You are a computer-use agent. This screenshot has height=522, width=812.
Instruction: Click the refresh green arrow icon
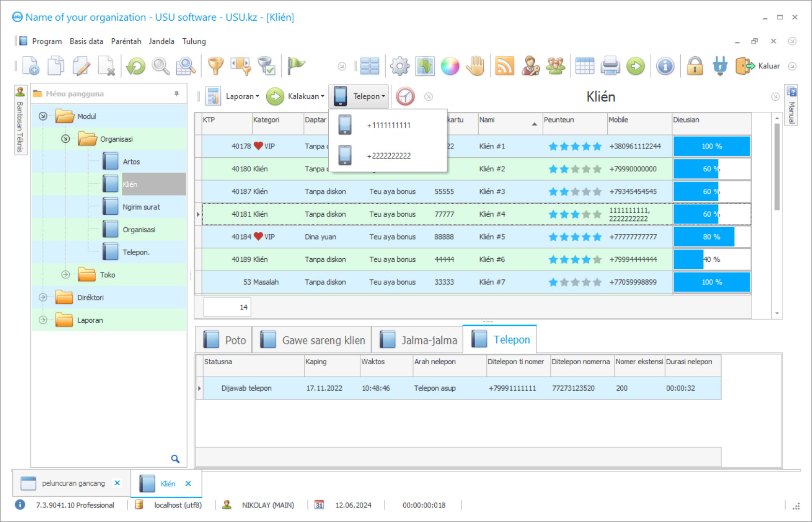click(136, 66)
